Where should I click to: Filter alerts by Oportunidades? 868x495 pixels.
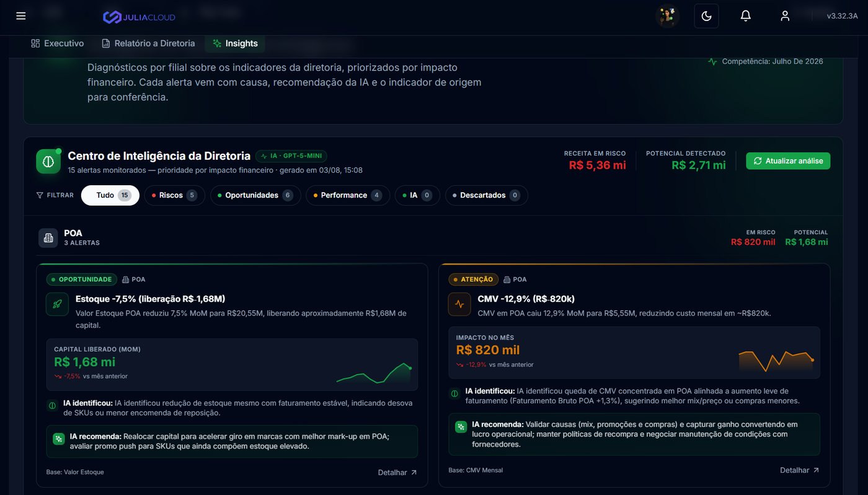click(x=255, y=195)
